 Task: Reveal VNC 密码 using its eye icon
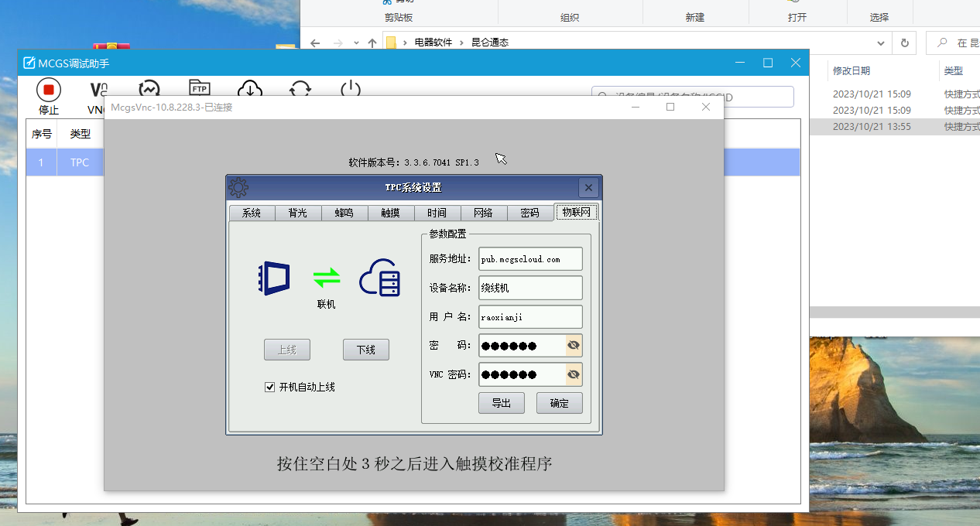(x=574, y=375)
